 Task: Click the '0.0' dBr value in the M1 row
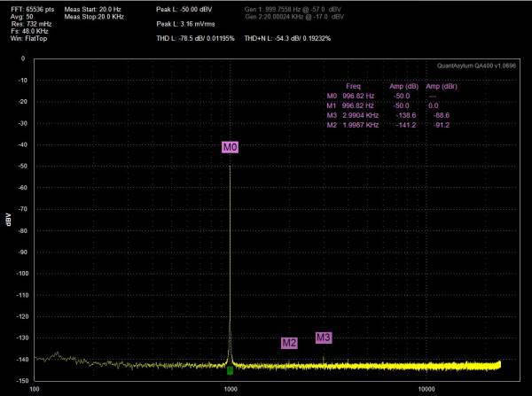tap(434, 105)
